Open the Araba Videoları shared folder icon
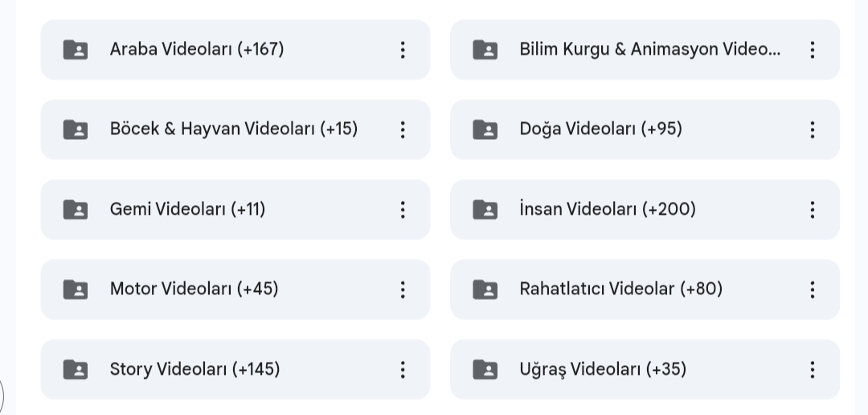The width and height of the screenshot is (868, 415). click(x=76, y=50)
